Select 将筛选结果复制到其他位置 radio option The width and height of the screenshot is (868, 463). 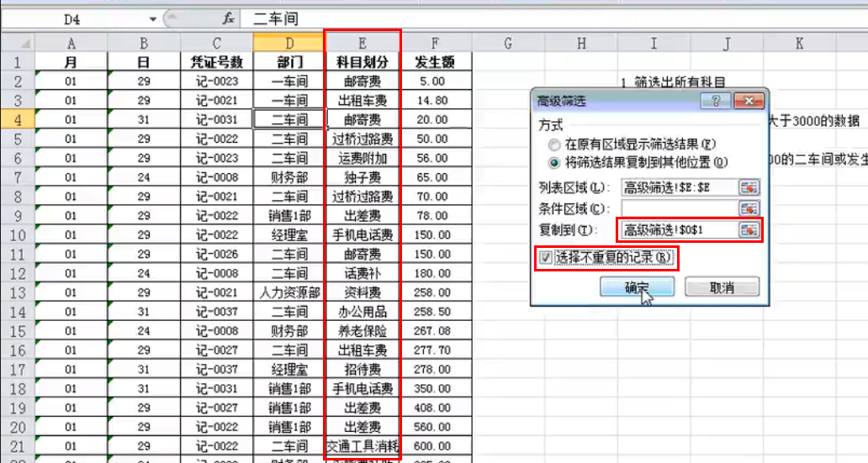coord(553,162)
